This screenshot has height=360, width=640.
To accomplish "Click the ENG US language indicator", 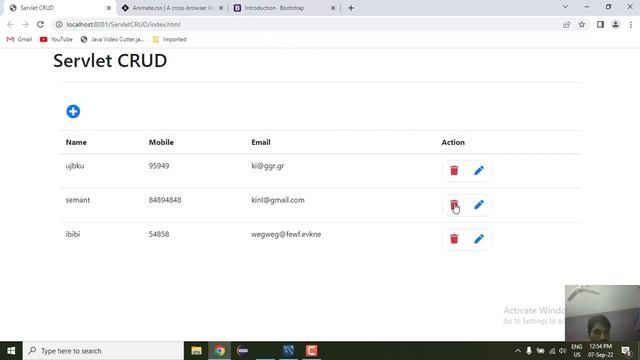I will click(x=577, y=351).
